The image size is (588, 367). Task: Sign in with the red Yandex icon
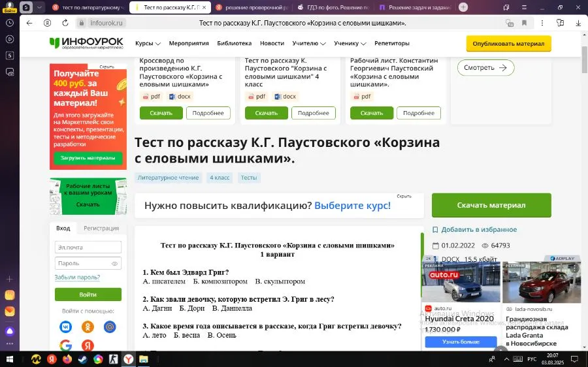tap(88, 345)
